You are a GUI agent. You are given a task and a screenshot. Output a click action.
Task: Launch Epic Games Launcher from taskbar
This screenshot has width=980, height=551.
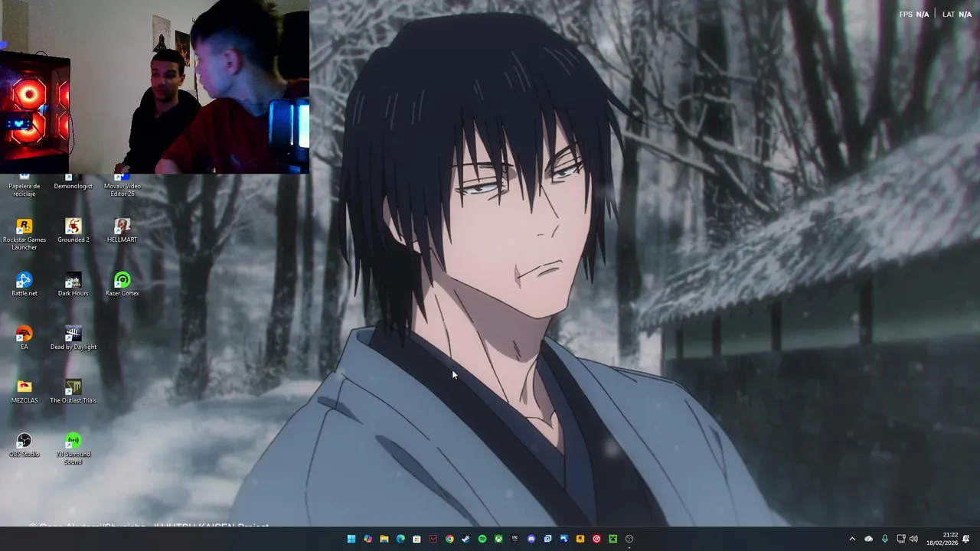point(514,539)
